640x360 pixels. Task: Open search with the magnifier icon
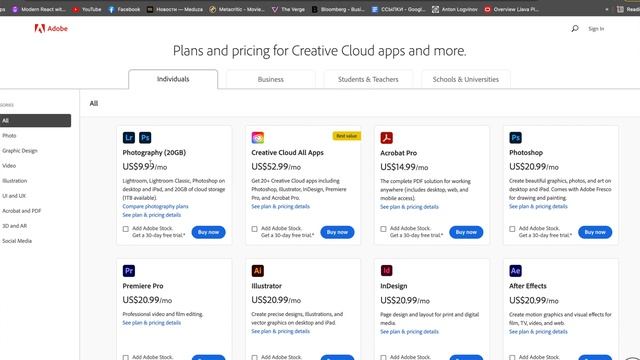pyautogui.click(x=575, y=29)
